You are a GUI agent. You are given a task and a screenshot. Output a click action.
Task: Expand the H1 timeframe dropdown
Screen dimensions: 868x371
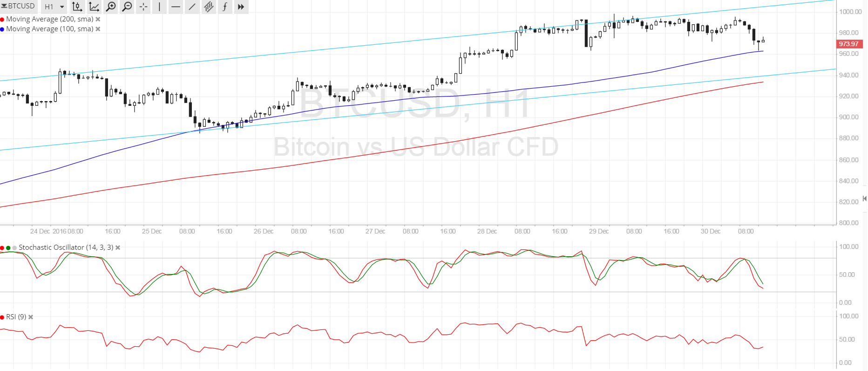point(54,7)
